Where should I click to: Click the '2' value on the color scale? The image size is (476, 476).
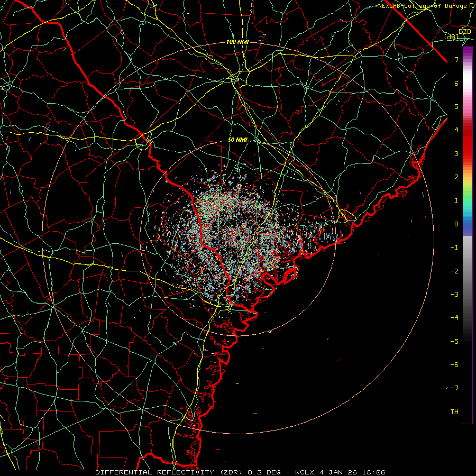tap(456, 177)
